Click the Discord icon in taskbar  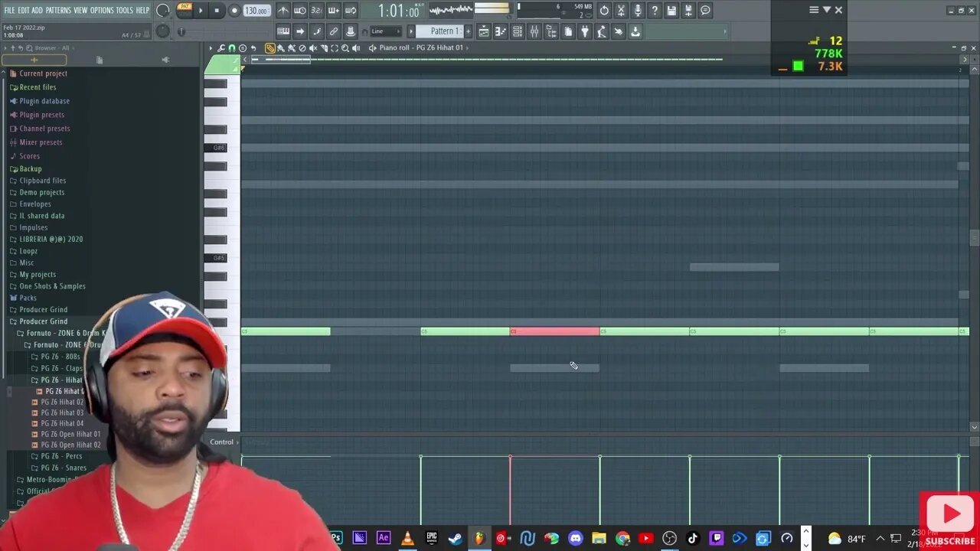(576, 538)
